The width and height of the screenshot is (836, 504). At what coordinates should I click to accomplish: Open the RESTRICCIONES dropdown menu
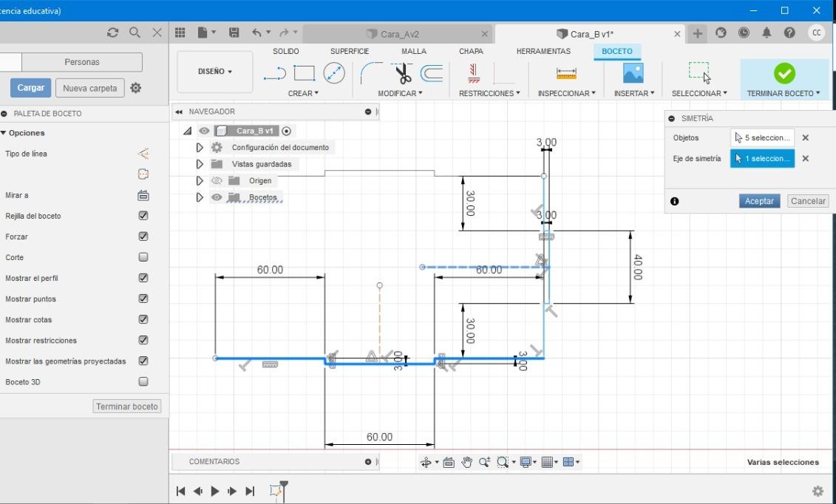click(489, 93)
